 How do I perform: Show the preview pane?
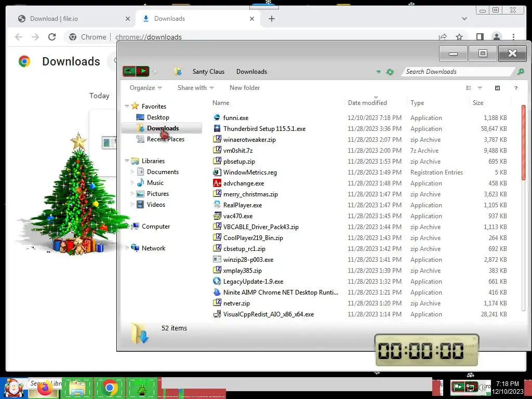pos(497,88)
